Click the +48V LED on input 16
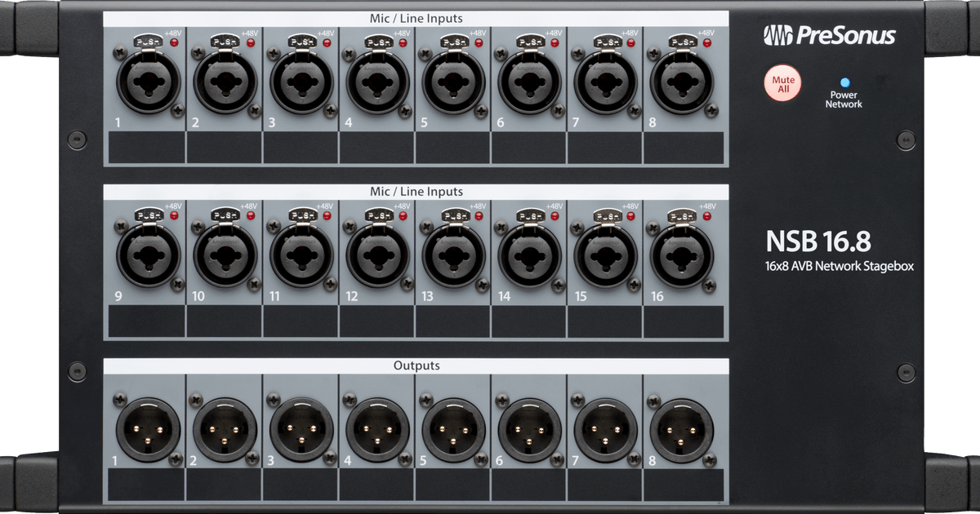 point(706,215)
